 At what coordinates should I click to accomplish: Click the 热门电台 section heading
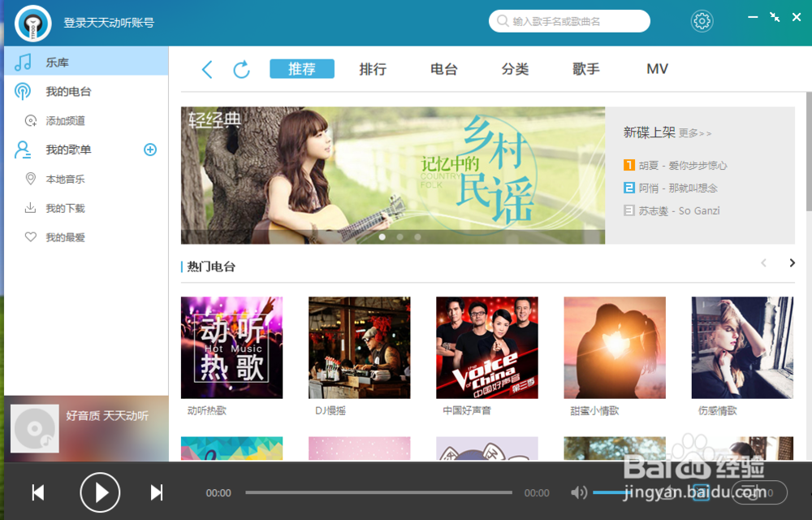click(x=211, y=266)
